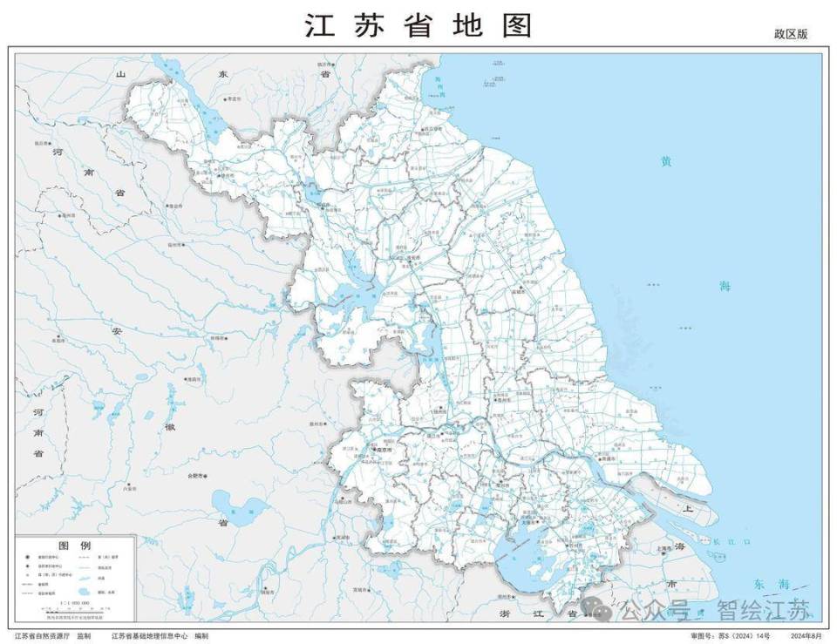Click the 宿州市 city label
The width and height of the screenshot is (837, 644).
click(175, 245)
